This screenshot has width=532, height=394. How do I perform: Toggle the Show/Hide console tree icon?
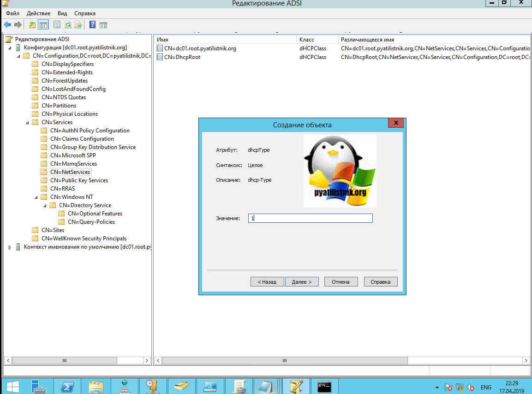(43, 25)
